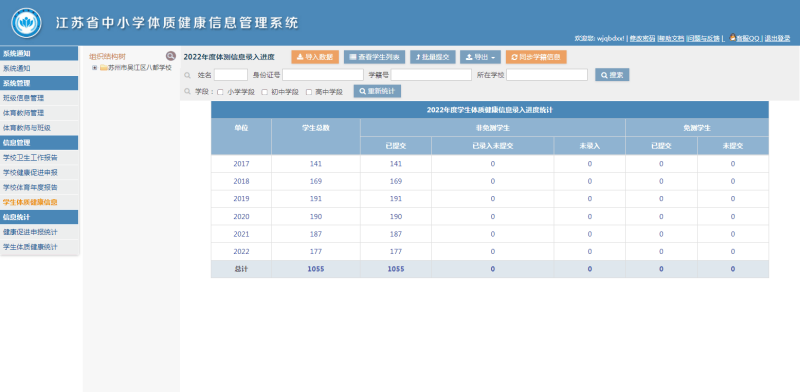Click the 2021 unit row link

click(241, 234)
